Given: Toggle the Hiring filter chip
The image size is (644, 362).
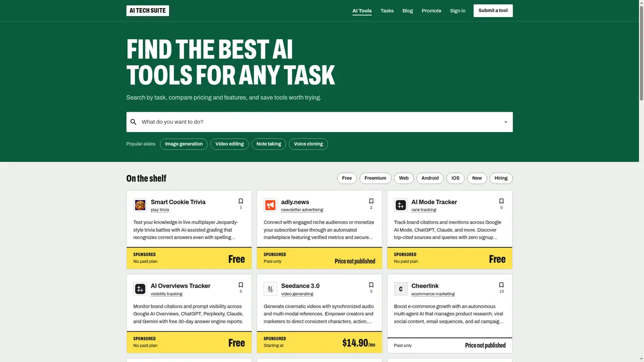Looking at the screenshot, I should pos(501,178).
